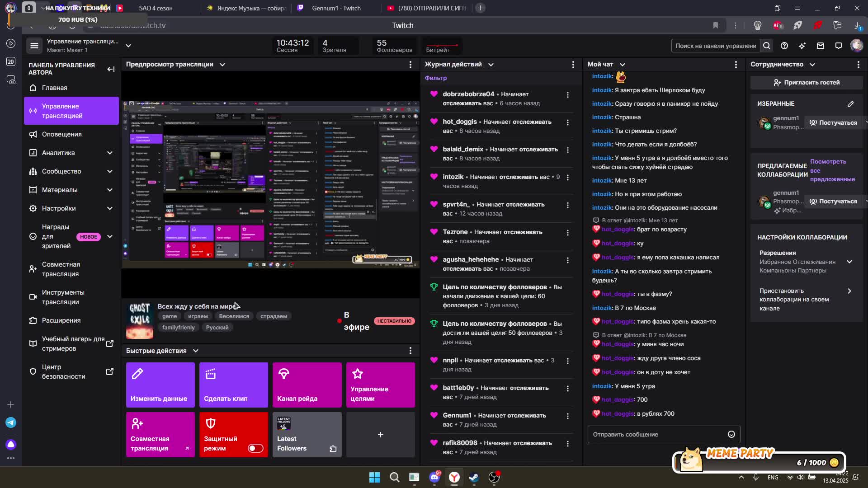Click Канал рейда quick action
868x488 pixels.
click(x=307, y=385)
